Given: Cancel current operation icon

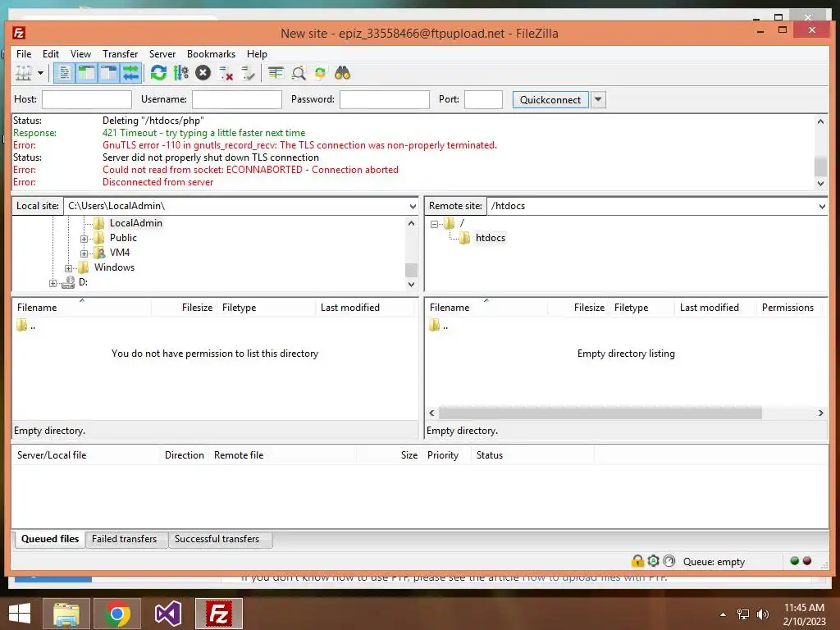Looking at the screenshot, I should click(203, 73).
